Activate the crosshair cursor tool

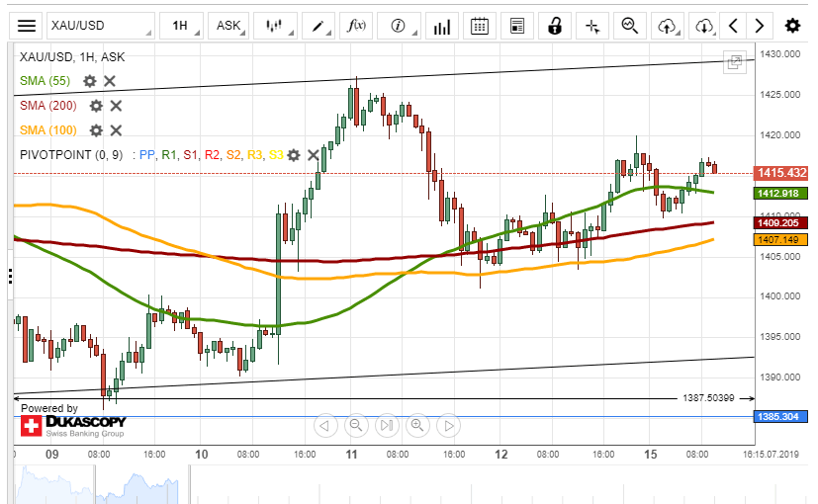(x=592, y=26)
